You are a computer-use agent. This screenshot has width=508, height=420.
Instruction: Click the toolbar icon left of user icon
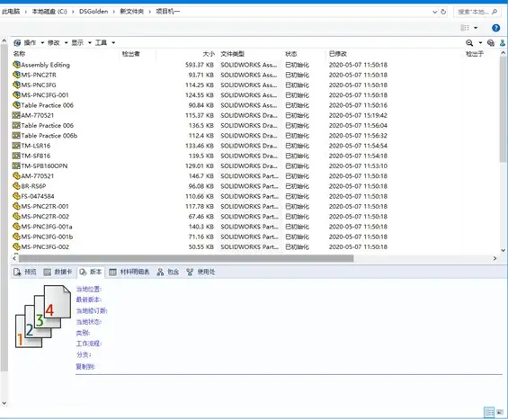[491, 42]
